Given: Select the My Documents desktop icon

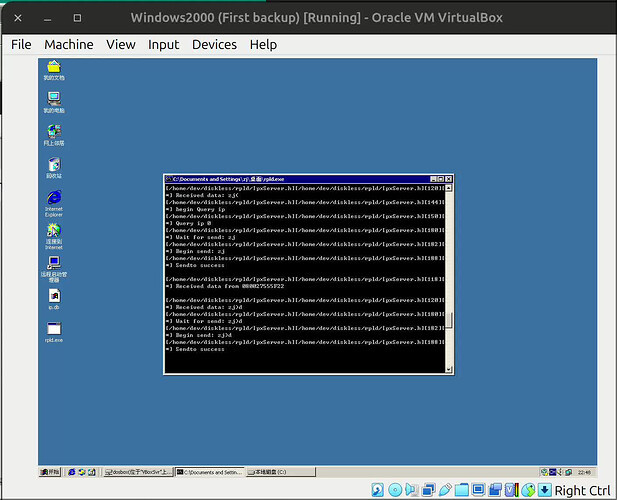Looking at the screenshot, I should pos(54,70).
